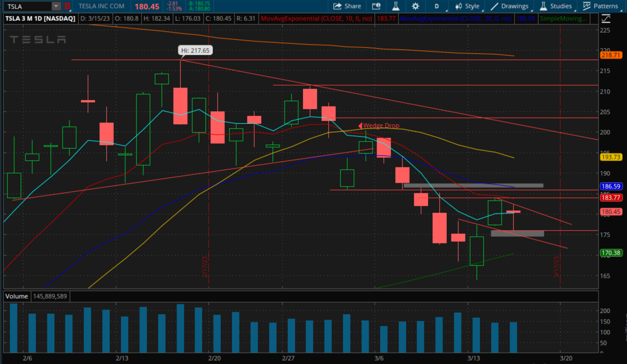Screen dimensions: 627x364
Task: Open the D aggregation period dropdown
Action: pyautogui.click(x=437, y=6)
